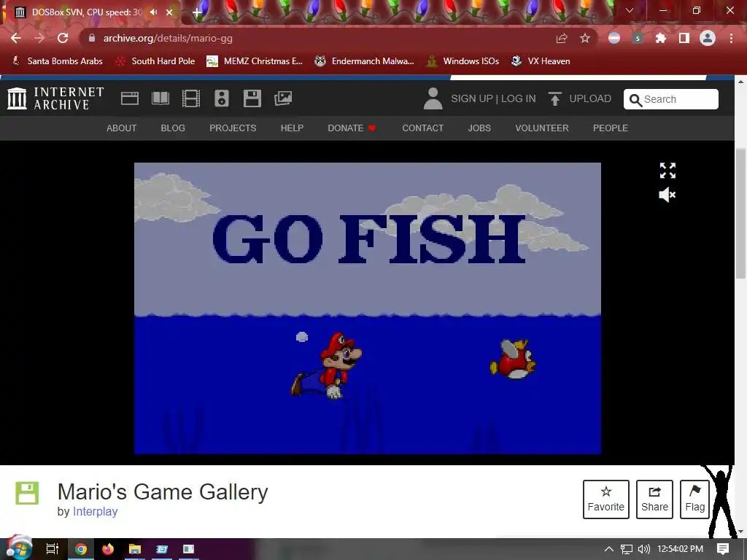Open File Explorer from the taskbar
The width and height of the screenshot is (747, 560).
tap(135, 549)
